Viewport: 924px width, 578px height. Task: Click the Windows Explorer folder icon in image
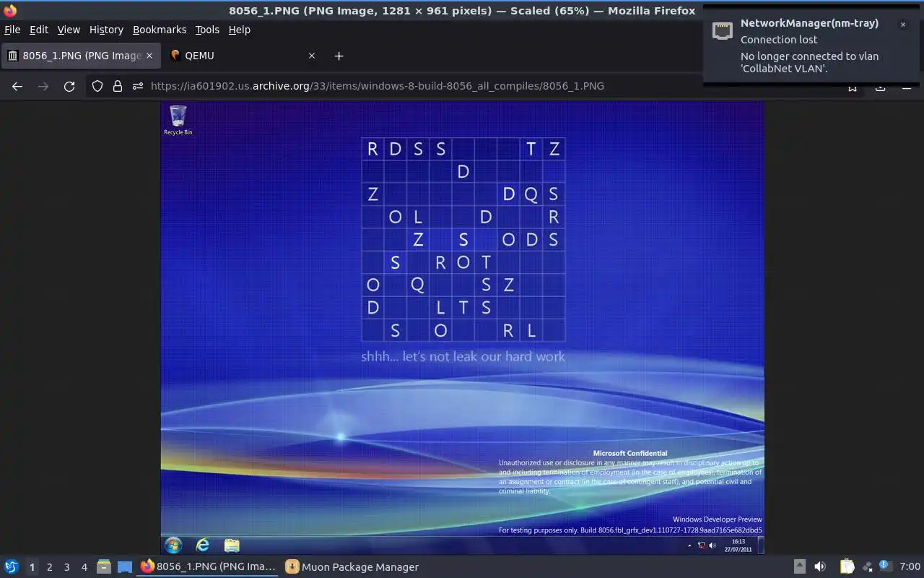[x=232, y=545]
